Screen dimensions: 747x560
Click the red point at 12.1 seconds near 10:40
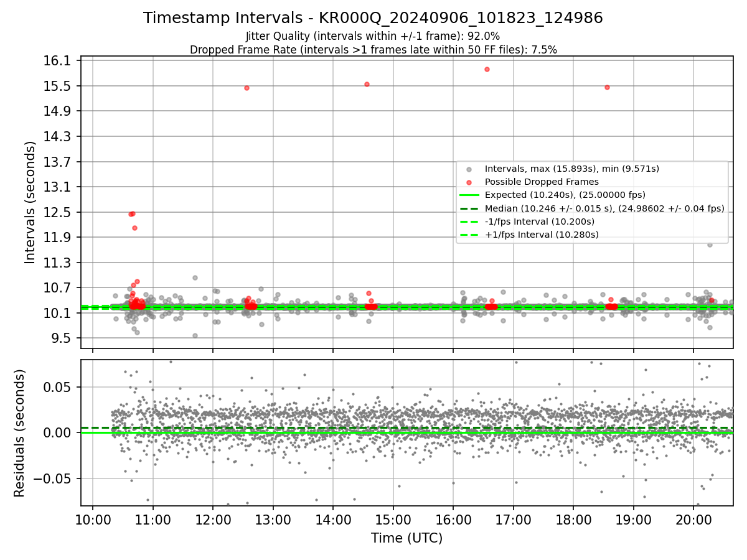point(134,228)
